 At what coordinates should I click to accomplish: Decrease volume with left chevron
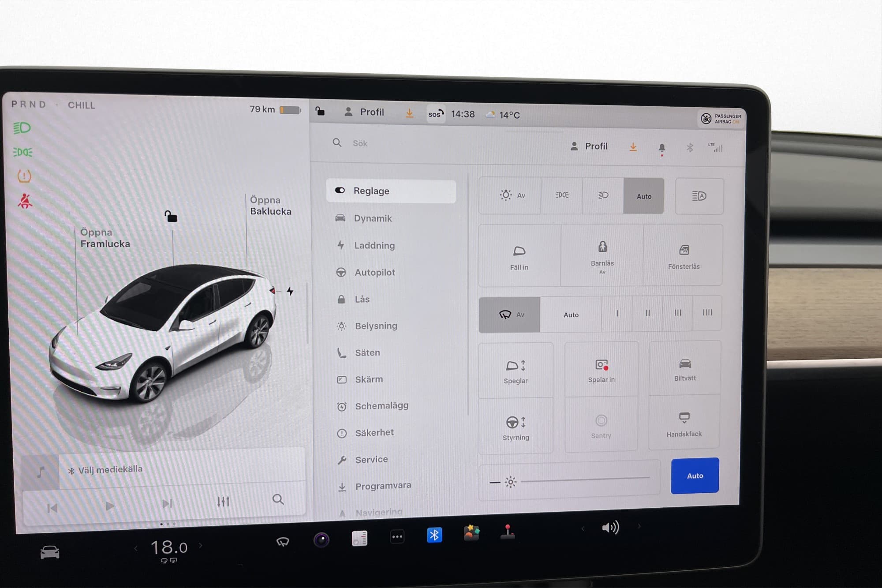click(x=583, y=528)
